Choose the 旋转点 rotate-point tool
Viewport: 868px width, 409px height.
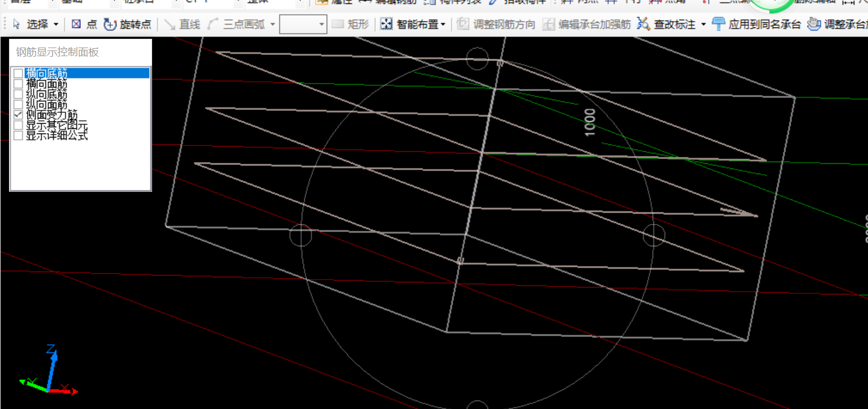[x=127, y=25]
